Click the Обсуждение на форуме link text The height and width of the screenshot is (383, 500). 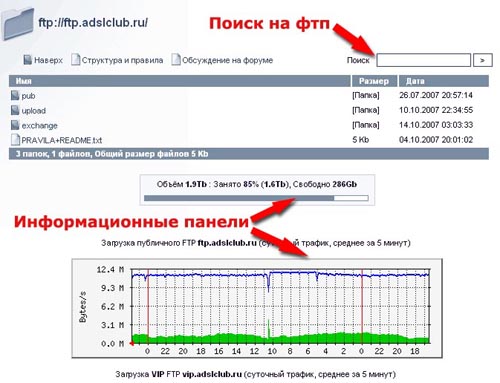(228, 60)
